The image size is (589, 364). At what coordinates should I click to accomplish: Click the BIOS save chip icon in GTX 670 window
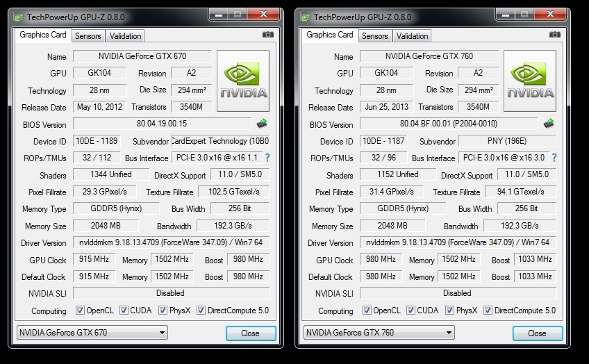coord(262,123)
